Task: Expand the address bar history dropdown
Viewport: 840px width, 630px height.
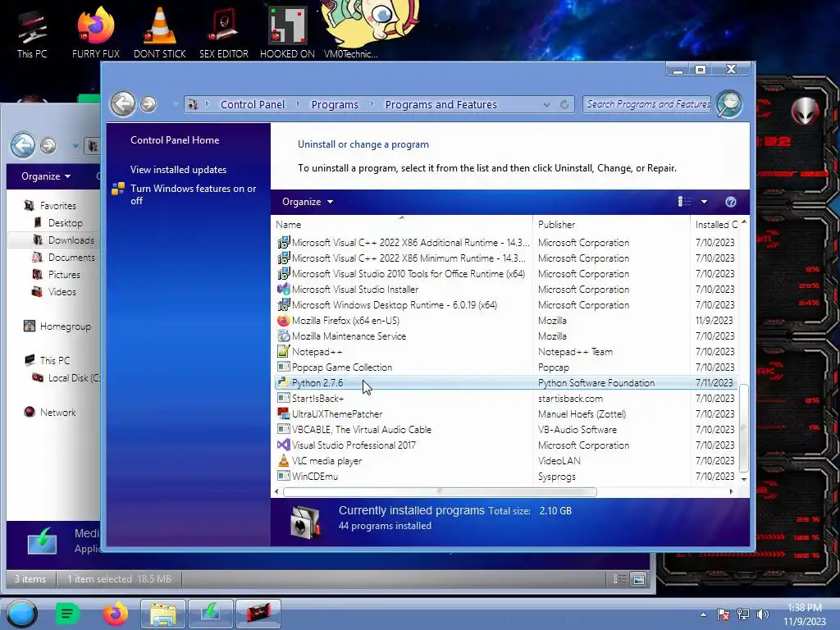Action: [546, 104]
